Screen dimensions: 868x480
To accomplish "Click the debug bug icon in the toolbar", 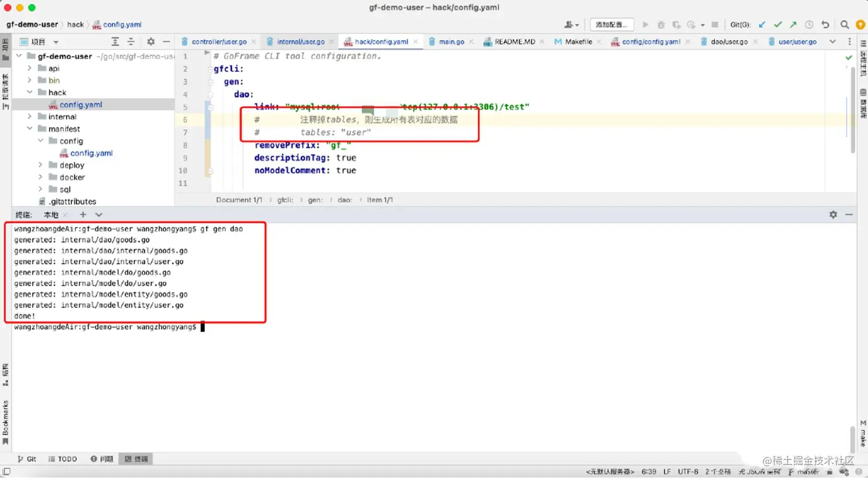I will click(661, 25).
